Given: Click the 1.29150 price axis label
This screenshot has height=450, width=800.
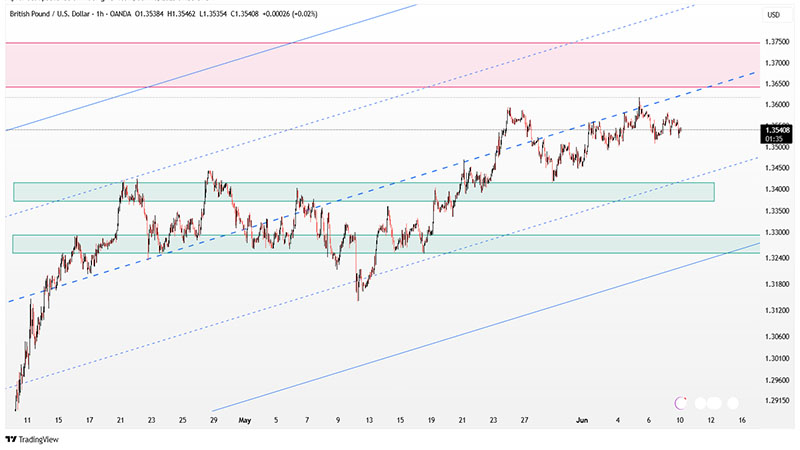Looking at the screenshot, I should pyautogui.click(x=777, y=401).
